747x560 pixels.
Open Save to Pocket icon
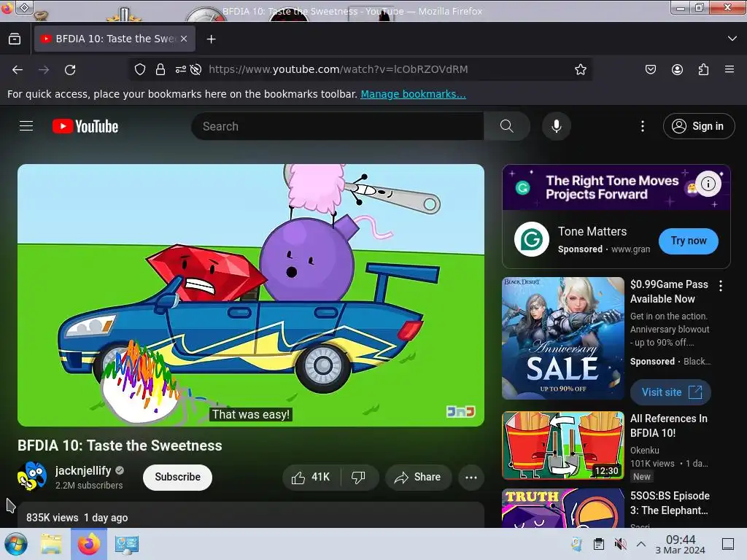click(x=650, y=69)
